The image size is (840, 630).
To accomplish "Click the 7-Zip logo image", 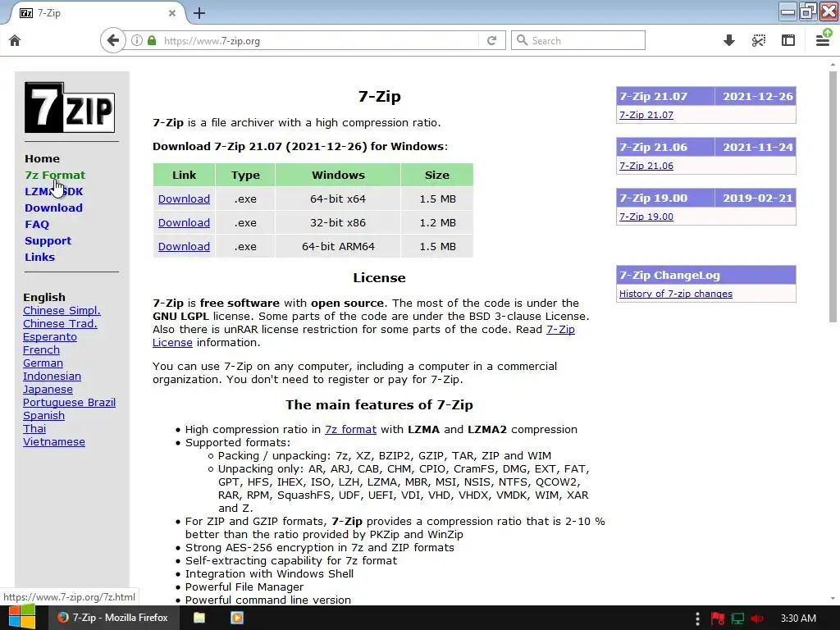I will click(x=70, y=107).
